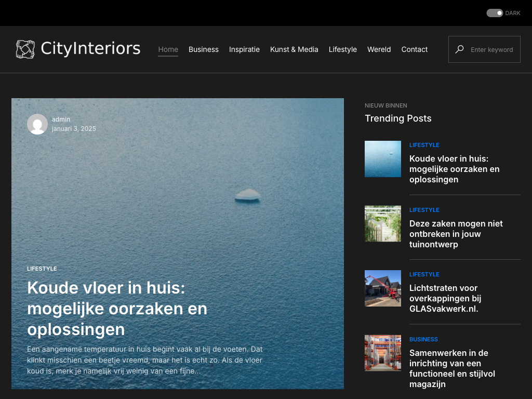Image resolution: width=532 pixels, height=399 pixels.
Task: Open the Home menu item
Action: 168,49
